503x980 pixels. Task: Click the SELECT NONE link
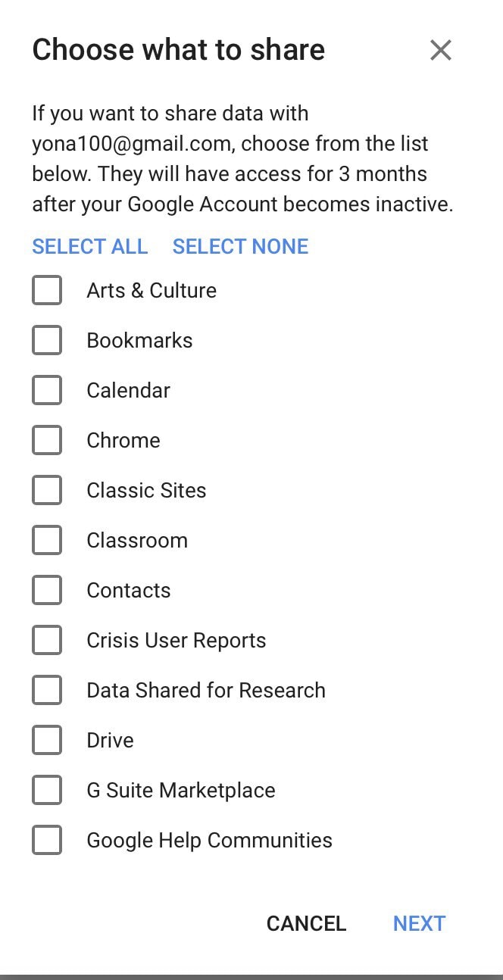[240, 246]
